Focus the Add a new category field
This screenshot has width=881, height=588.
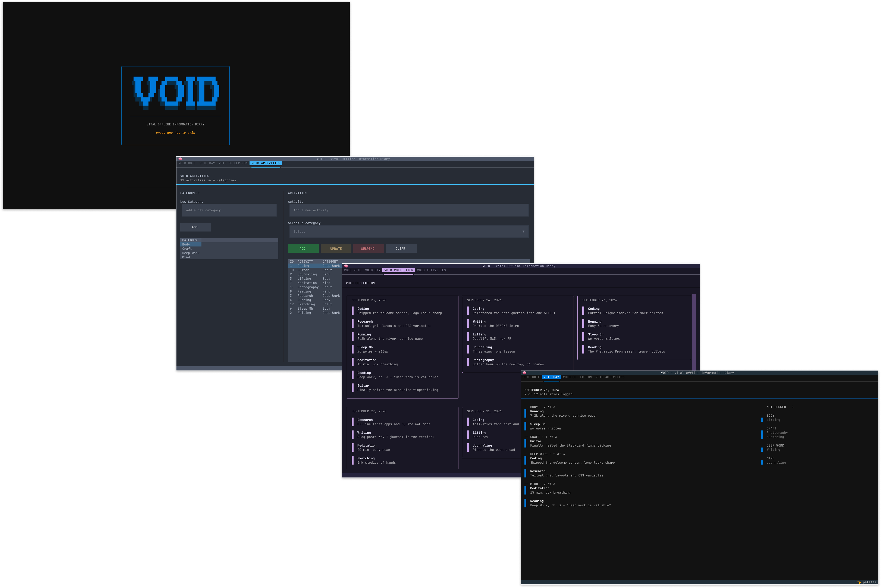[x=229, y=210]
